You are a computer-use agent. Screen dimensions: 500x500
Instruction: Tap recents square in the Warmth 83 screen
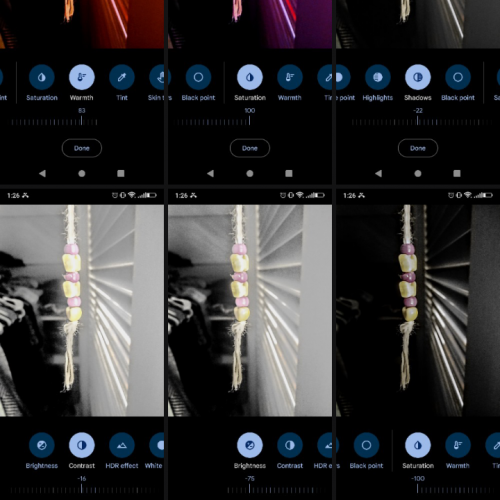tap(121, 173)
